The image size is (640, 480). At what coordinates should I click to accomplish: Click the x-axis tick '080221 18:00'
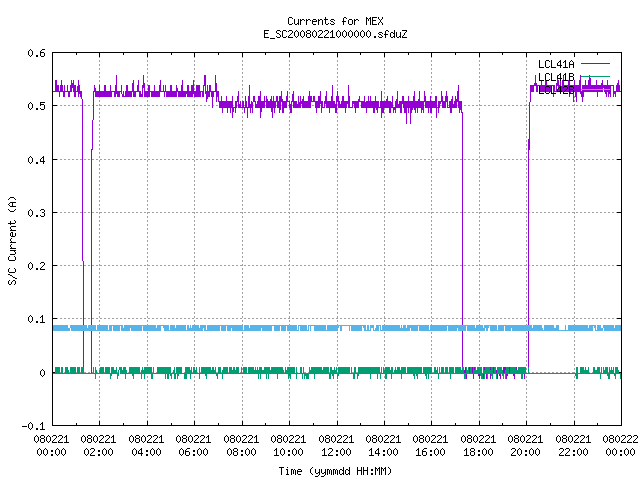click(478, 446)
